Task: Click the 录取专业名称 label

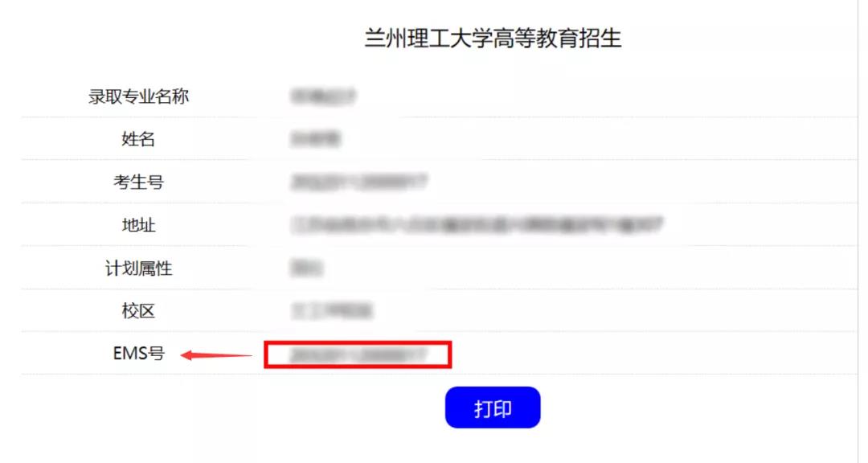Action: click(138, 96)
